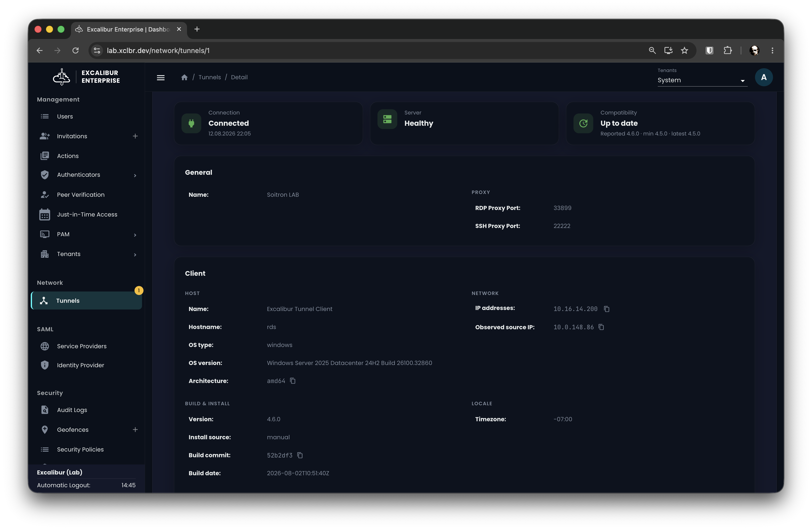Click the Compatibility refresh status icon
The height and width of the screenshot is (530, 812).
coord(583,123)
